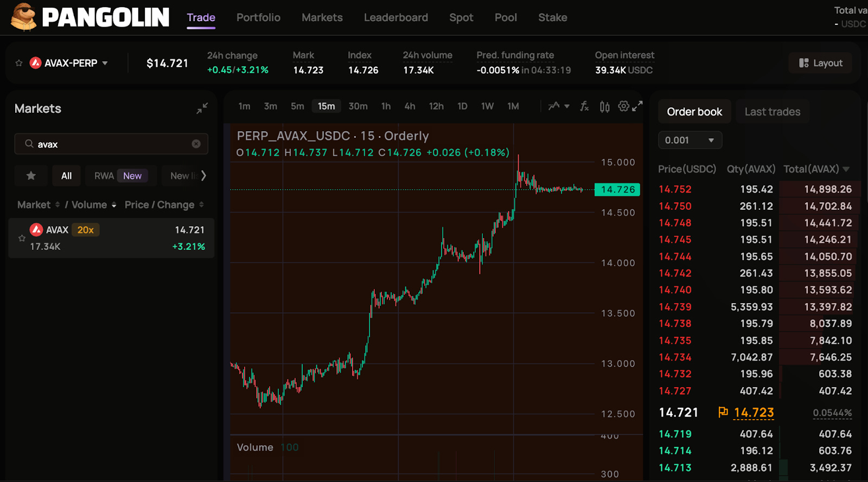Open the indicators fx menu

(584, 106)
